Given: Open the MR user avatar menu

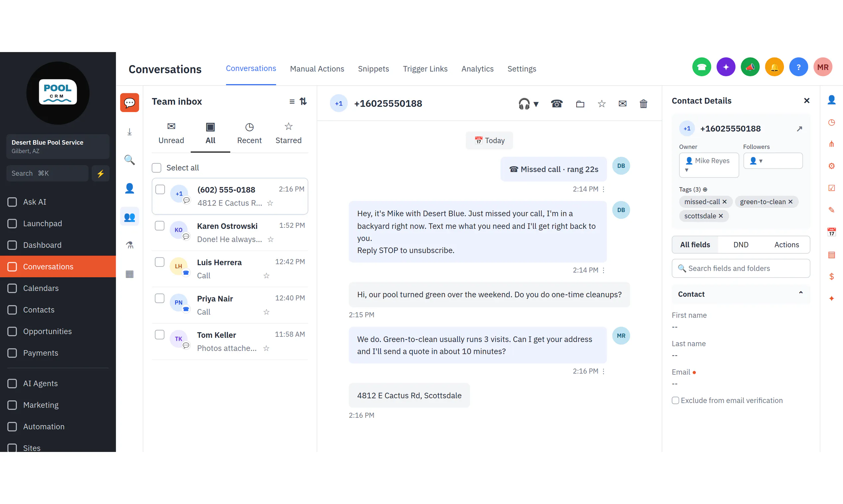Looking at the screenshot, I should coord(823,67).
